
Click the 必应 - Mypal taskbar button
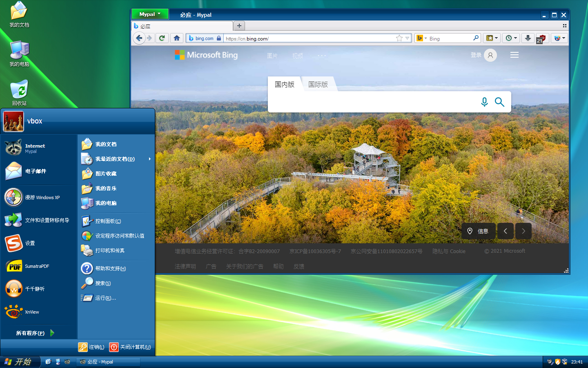point(108,362)
